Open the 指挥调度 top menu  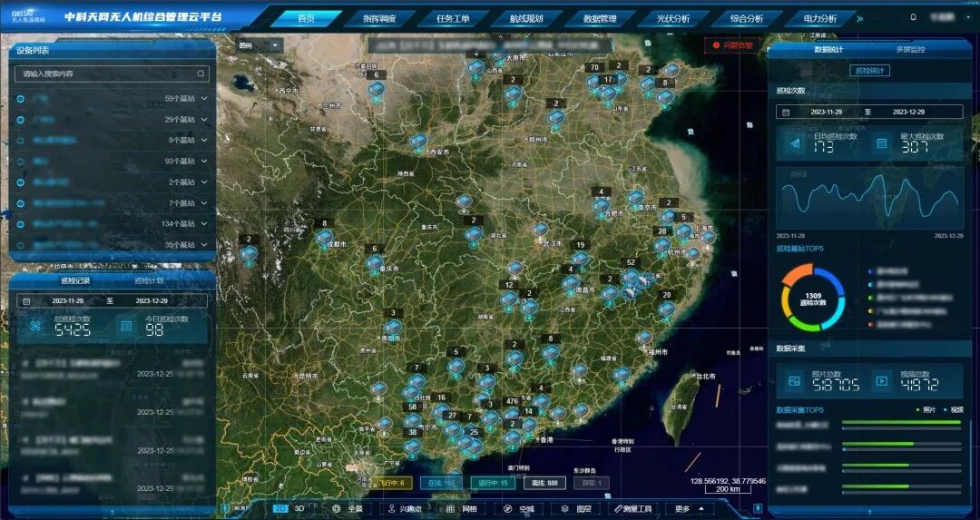click(x=379, y=19)
